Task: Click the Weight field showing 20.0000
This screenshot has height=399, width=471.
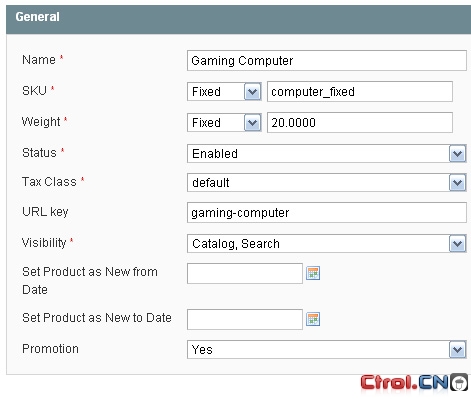Action: click(x=360, y=123)
